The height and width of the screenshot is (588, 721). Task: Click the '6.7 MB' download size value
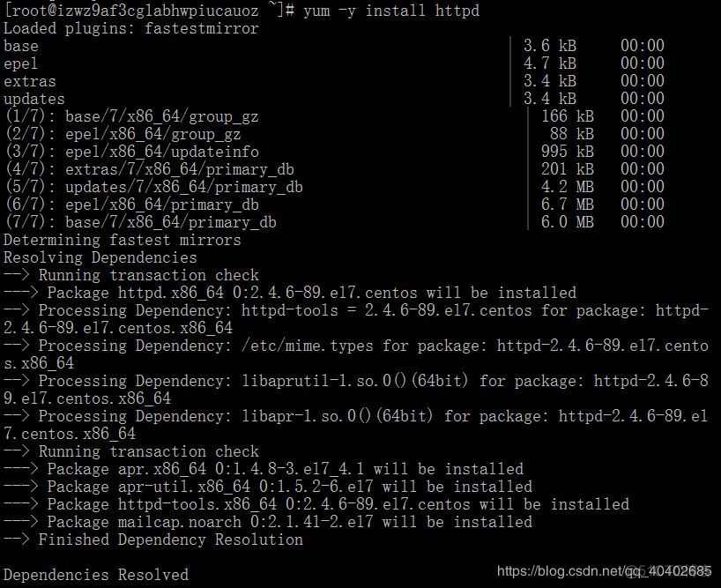568,205
